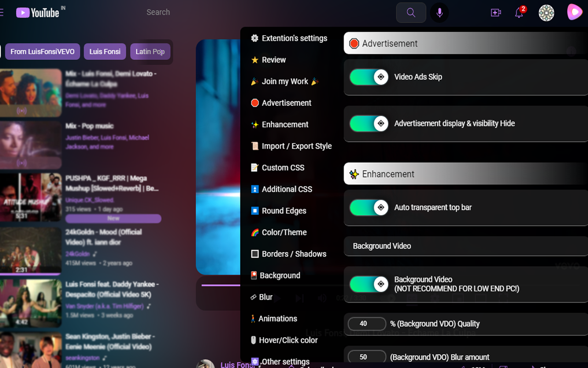Open Hover/Click color section
This screenshot has width=588, height=368.
[x=284, y=340]
